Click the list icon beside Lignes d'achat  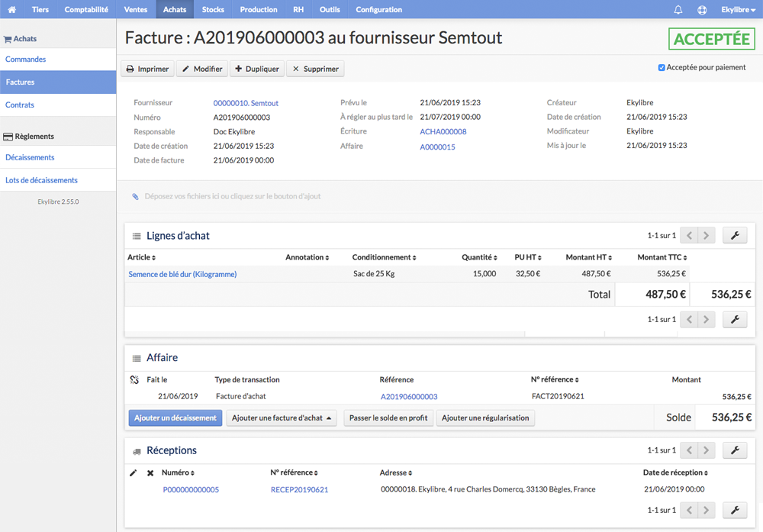[137, 236]
